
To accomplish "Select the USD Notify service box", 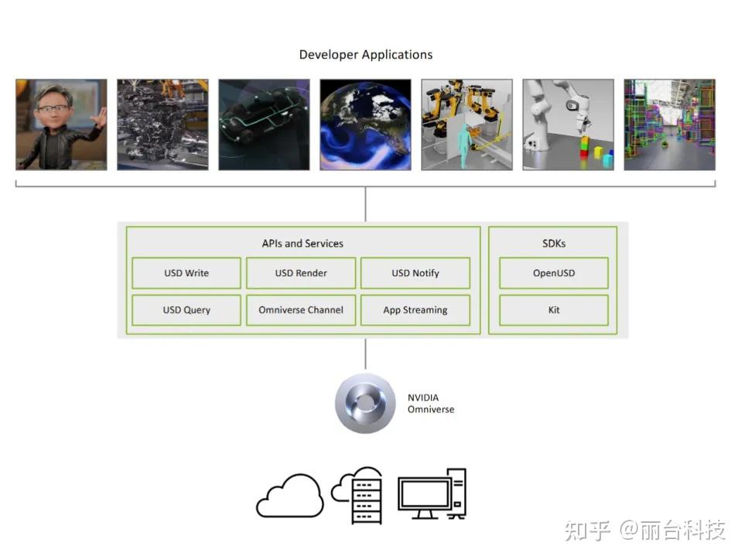I will click(x=415, y=273).
